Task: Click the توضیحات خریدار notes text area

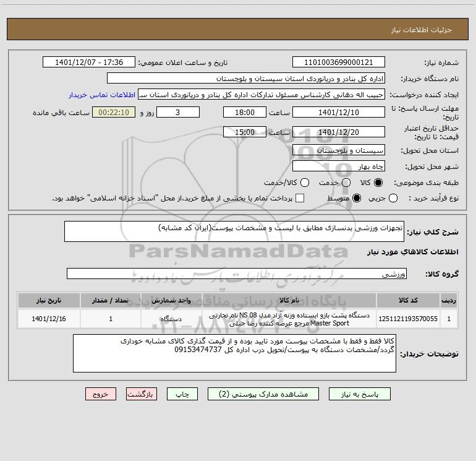Action: tap(234, 353)
